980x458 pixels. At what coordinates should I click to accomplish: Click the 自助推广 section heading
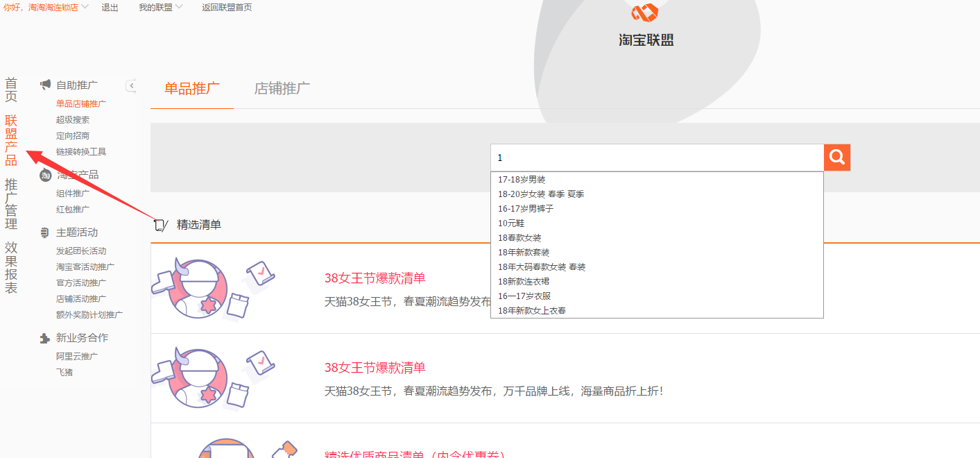(x=77, y=85)
